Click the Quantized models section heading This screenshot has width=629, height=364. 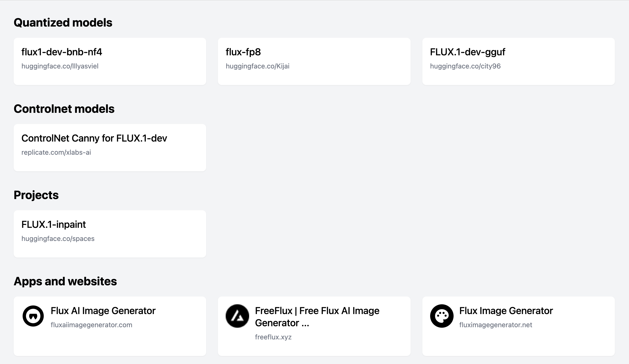coord(63,23)
